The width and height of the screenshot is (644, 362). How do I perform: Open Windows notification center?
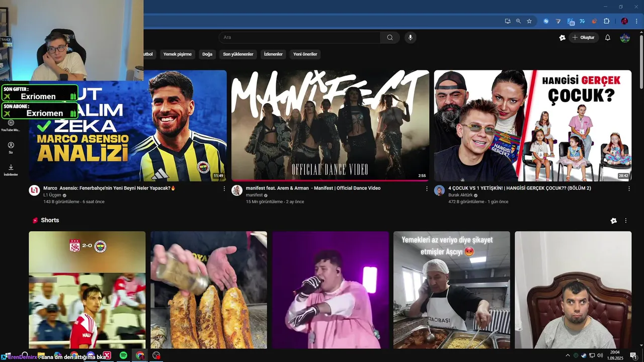pyautogui.click(x=633, y=355)
